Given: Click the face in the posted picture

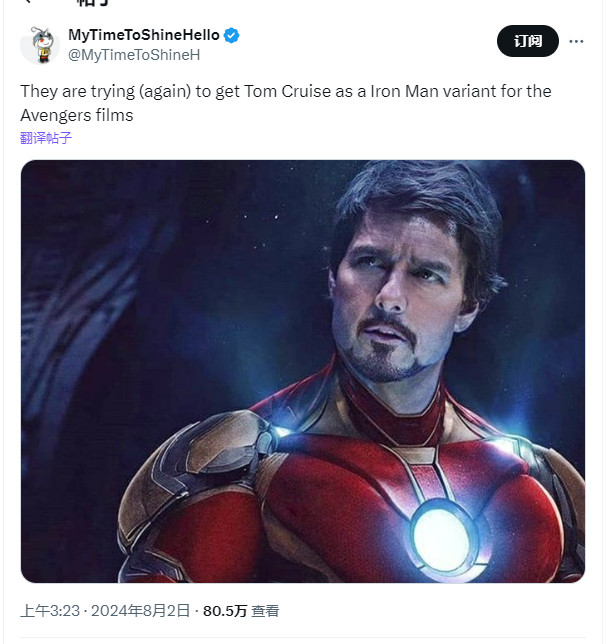Looking at the screenshot, I should (400, 300).
